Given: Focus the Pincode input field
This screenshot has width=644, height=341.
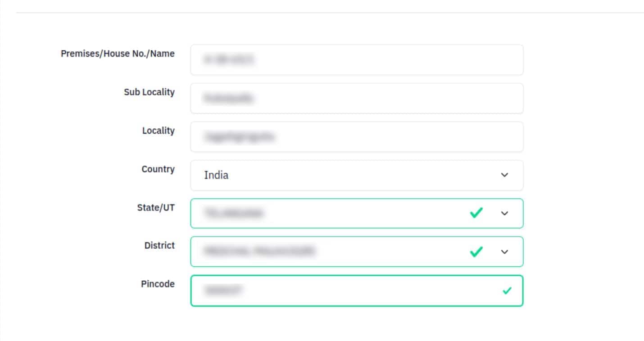Looking at the screenshot, I should [x=357, y=291].
